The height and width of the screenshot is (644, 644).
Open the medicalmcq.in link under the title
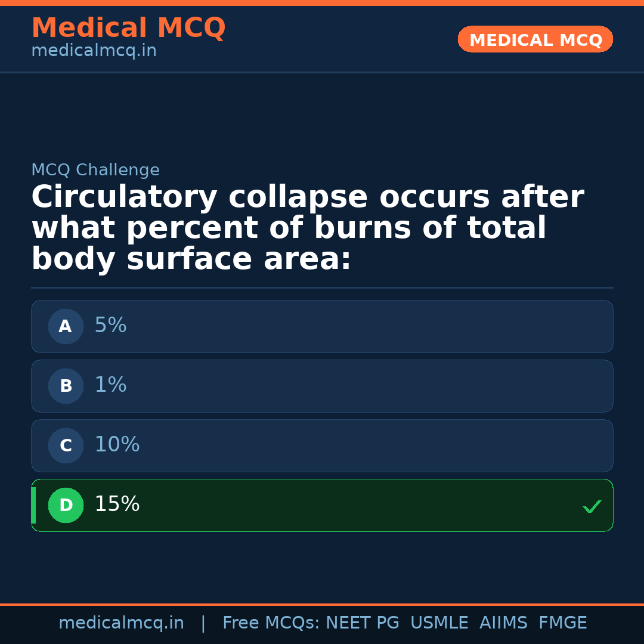tap(94, 51)
